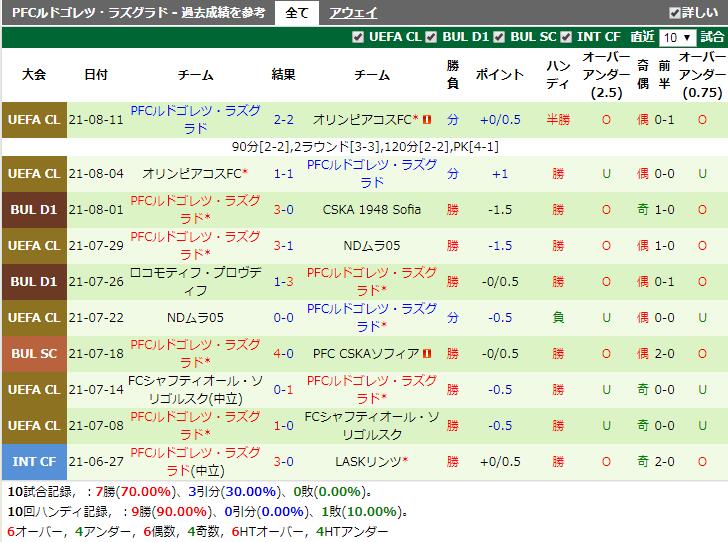728x542 pixels.
Task: Uncheck the UEFA CL filter checkbox
Action: (x=358, y=37)
